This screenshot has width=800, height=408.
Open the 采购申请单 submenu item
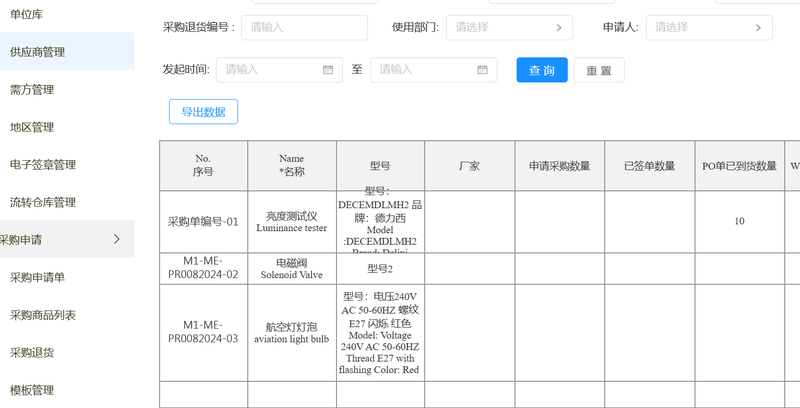37,277
